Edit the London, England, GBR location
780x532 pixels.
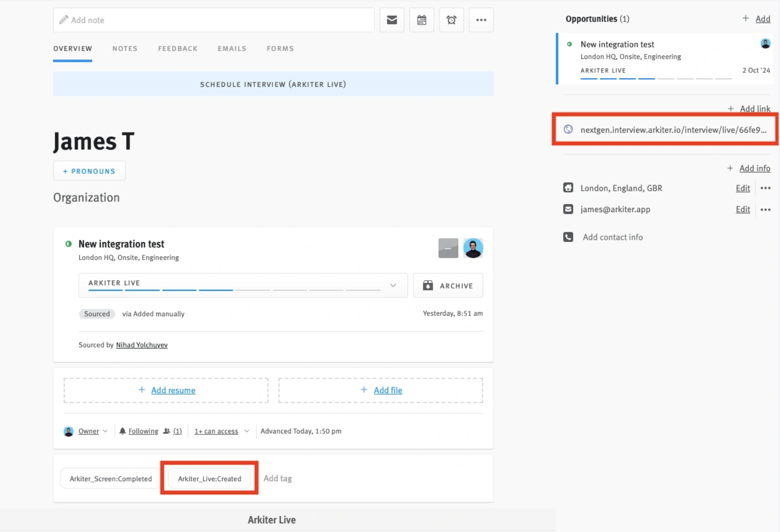click(743, 188)
